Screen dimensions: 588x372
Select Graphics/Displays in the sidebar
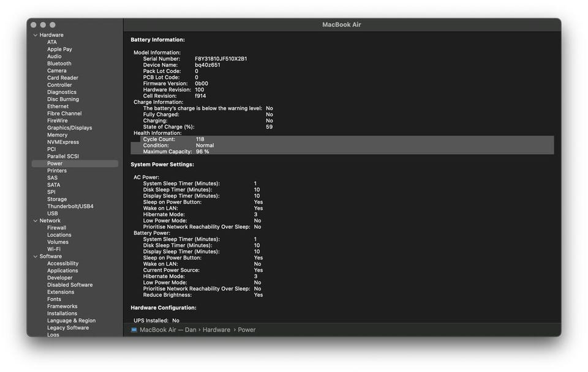pyautogui.click(x=69, y=127)
